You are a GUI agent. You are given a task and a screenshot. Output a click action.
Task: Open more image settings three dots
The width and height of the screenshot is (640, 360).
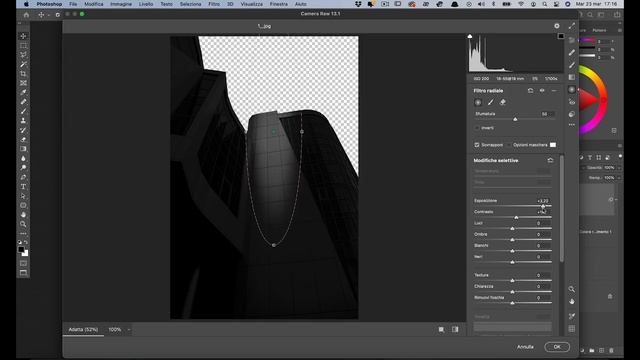click(x=571, y=125)
